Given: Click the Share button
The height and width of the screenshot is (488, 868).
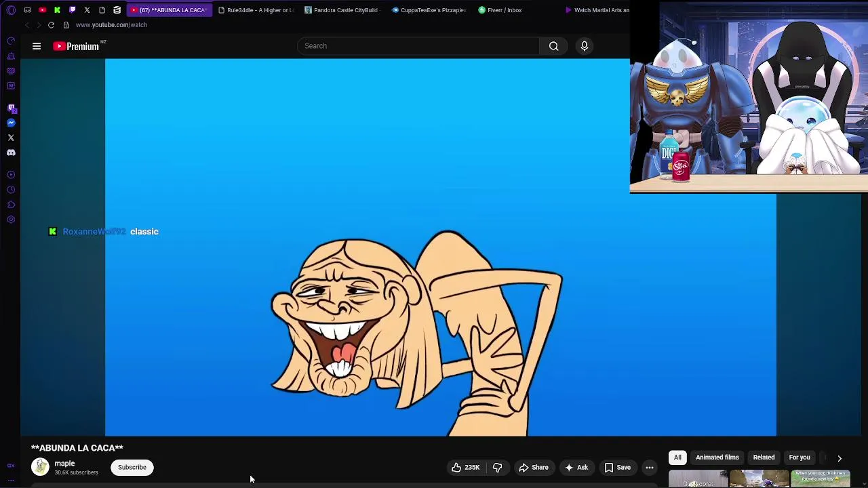Looking at the screenshot, I should point(533,467).
